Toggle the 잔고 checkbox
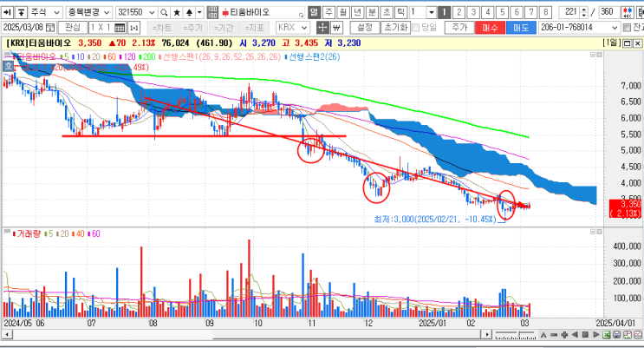This screenshot has width=644, height=348. 627,28
